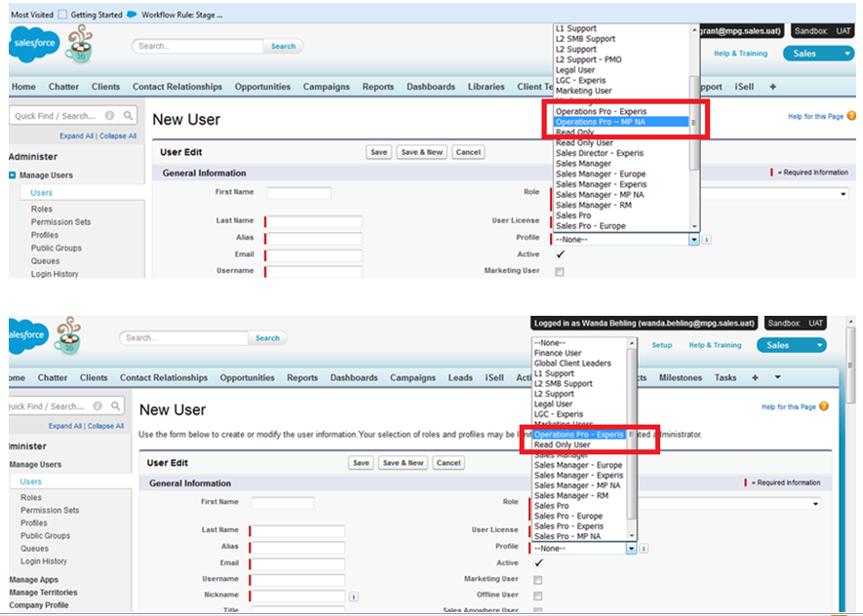
Task: Click the Setup link
Action: tap(662, 345)
